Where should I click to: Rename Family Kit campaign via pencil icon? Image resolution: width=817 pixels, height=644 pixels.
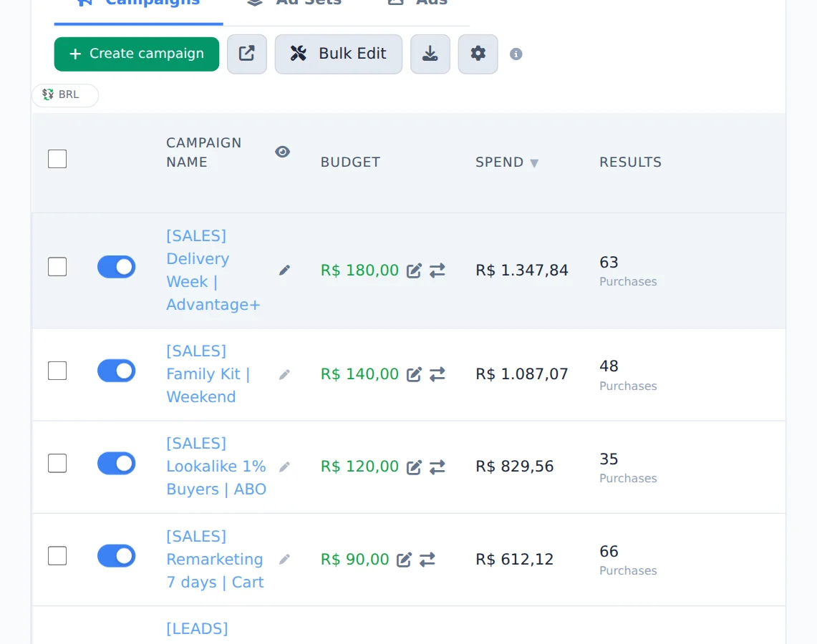(x=284, y=374)
